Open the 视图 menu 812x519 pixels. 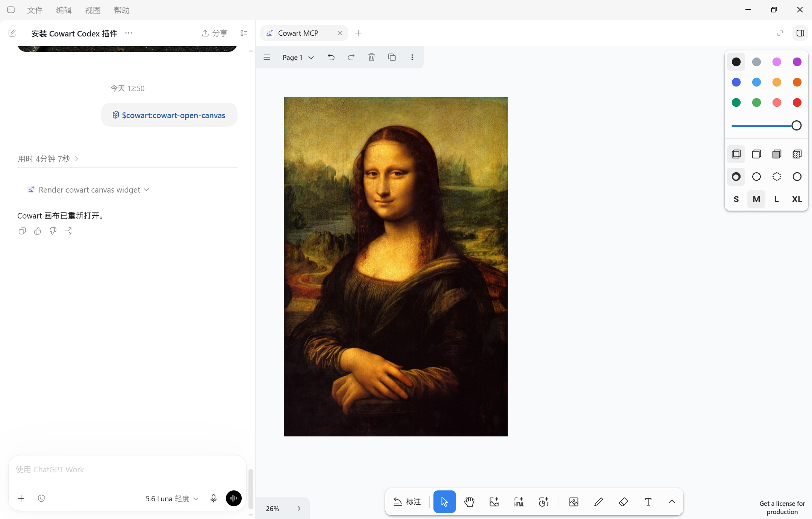click(x=92, y=10)
